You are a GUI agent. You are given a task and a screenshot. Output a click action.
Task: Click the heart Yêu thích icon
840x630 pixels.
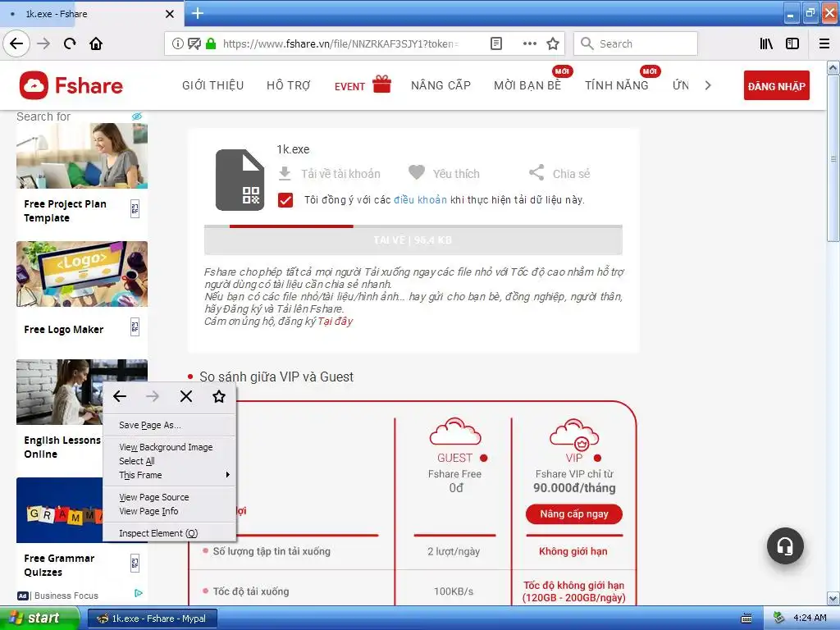[416, 172]
